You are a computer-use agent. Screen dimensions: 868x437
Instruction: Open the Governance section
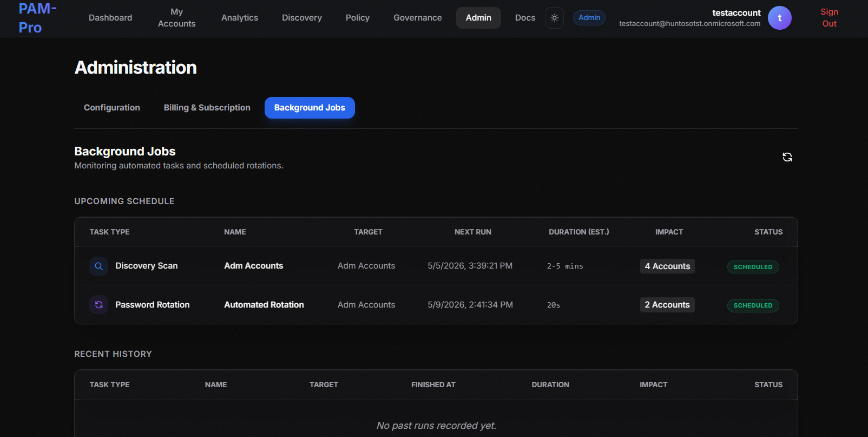[418, 18]
